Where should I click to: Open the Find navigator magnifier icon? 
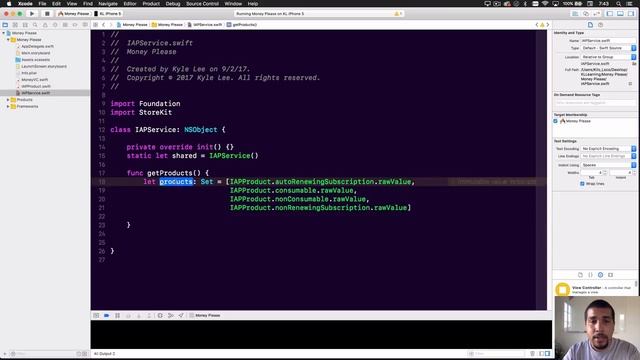click(35, 25)
